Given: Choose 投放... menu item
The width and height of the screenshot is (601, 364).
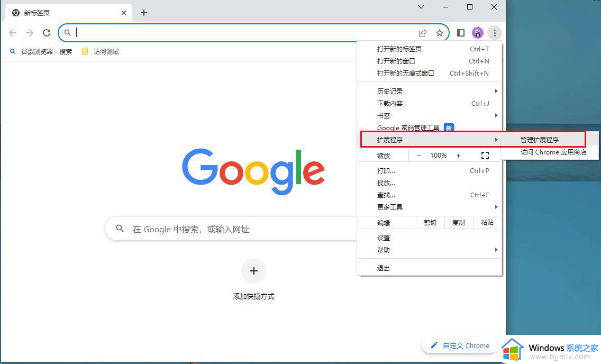Looking at the screenshot, I should tap(429, 183).
